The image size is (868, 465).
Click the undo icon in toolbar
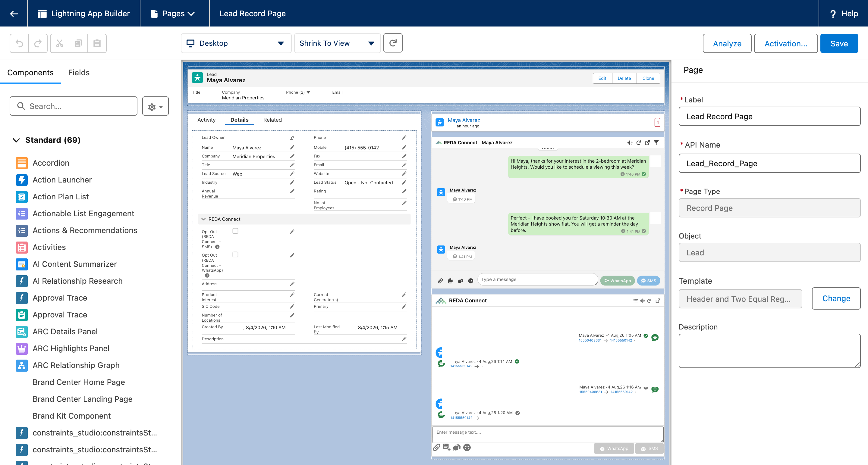point(19,43)
